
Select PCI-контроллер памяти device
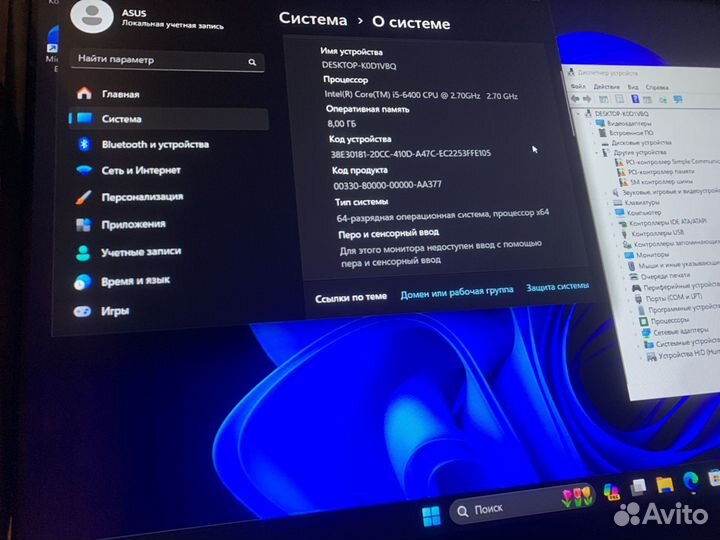[661, 172]
